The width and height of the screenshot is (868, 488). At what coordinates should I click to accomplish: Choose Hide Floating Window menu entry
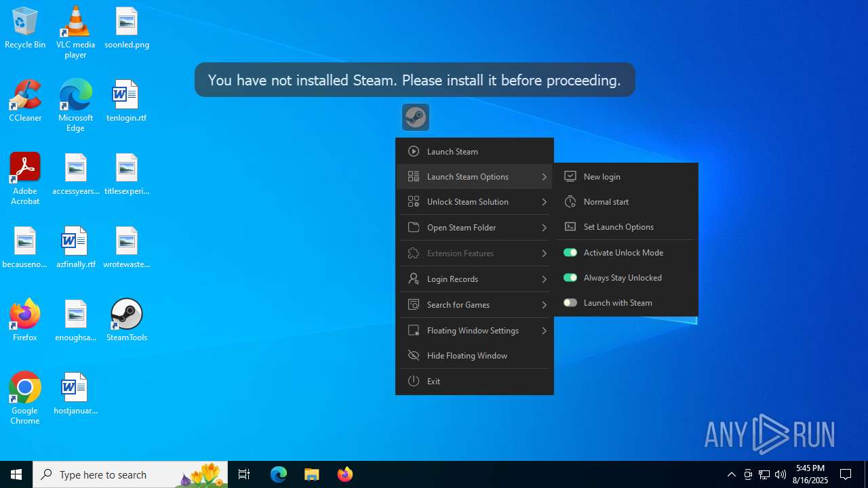point(475,355)
